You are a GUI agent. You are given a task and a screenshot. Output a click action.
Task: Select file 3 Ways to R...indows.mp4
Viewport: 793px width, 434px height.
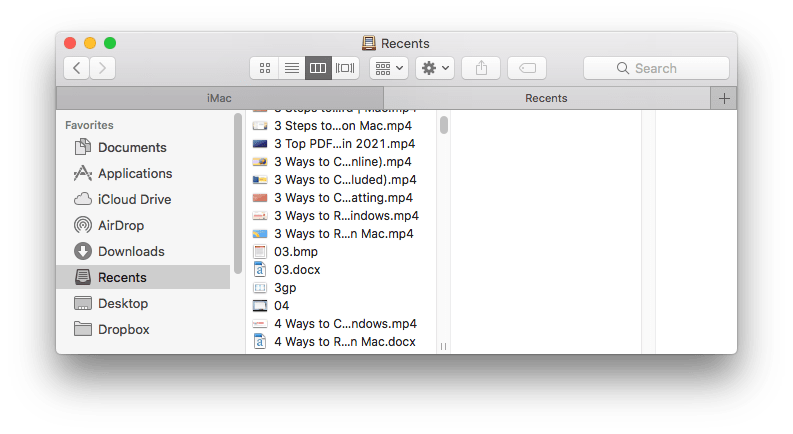[x=340, y=215]
